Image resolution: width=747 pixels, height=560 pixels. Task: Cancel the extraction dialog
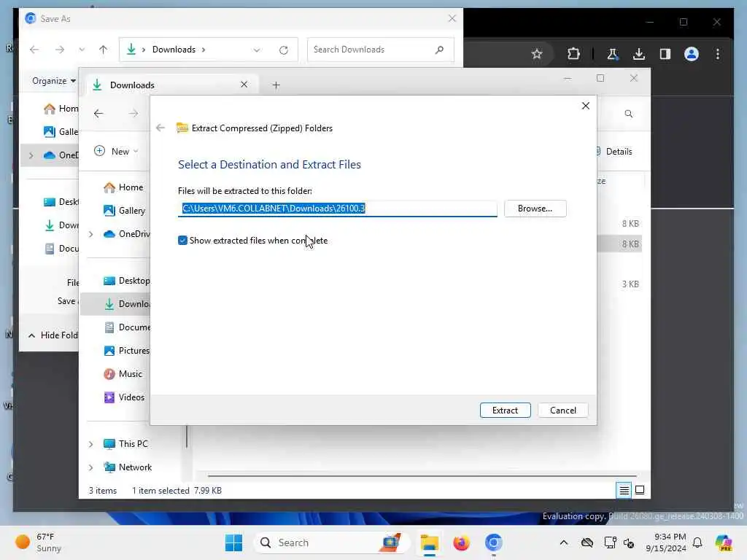[562, 411]
